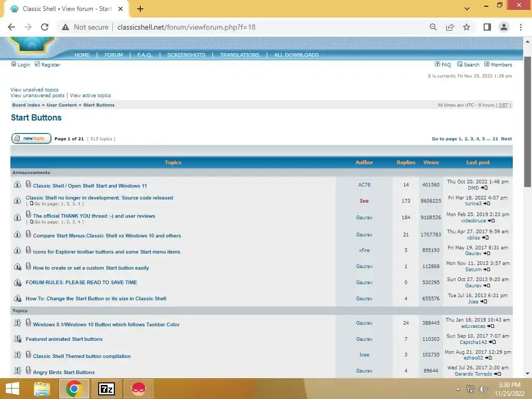Show hidden system tray icons
This screenshot has width=532, height=399.
point(458,389)
